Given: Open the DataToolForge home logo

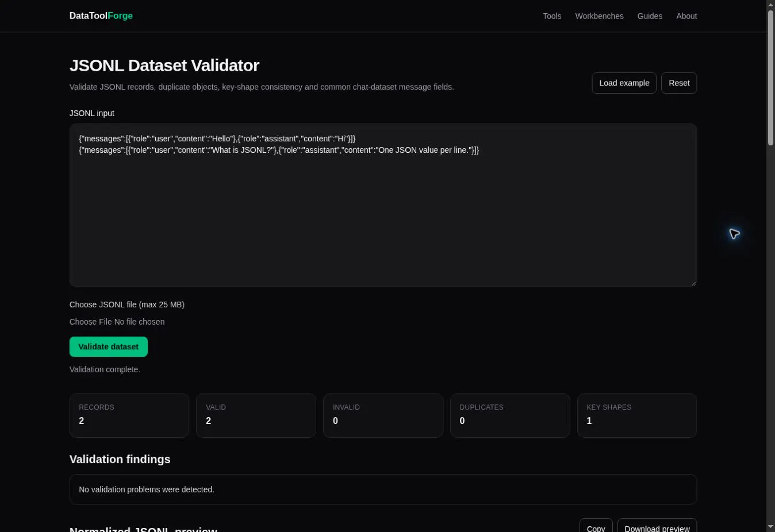Looking at the screenshot, I should point(101,16).
